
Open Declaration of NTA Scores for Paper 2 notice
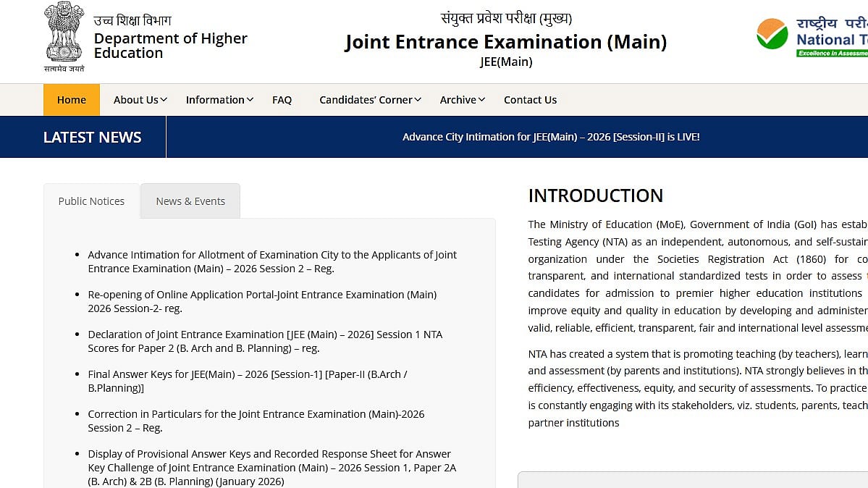[x=264, y=341]
